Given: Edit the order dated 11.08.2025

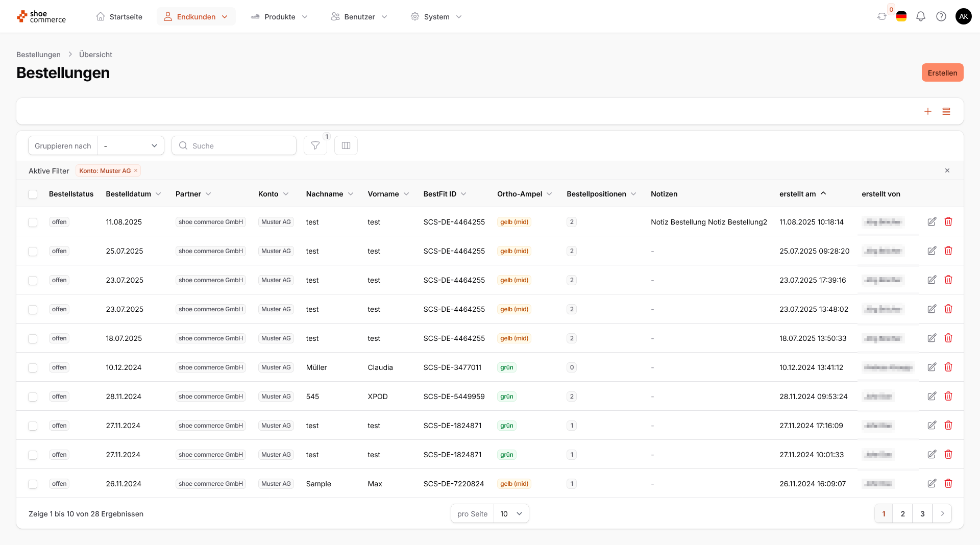Looking at the screenshot, I should point(932,222).
